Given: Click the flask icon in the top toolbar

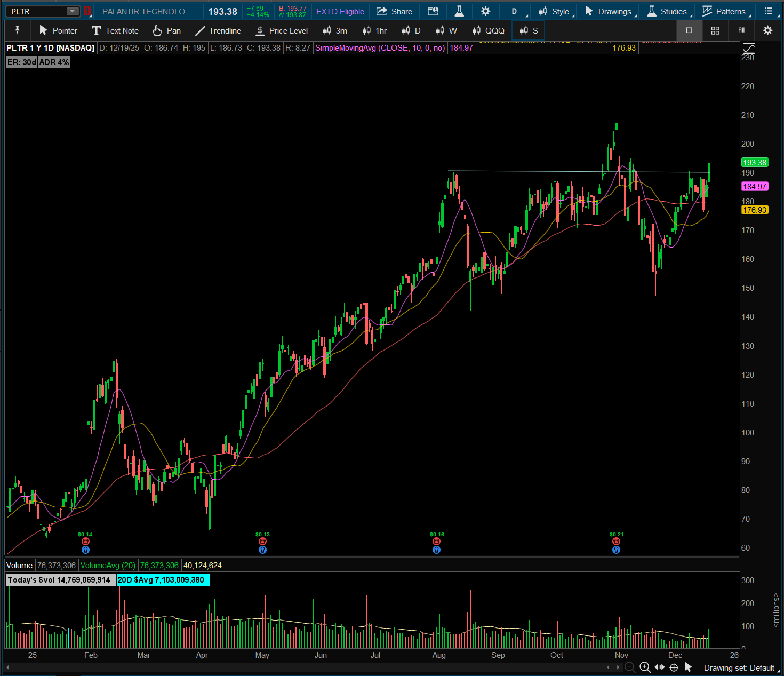Looking at the screenshot, I should click(459, 11).
